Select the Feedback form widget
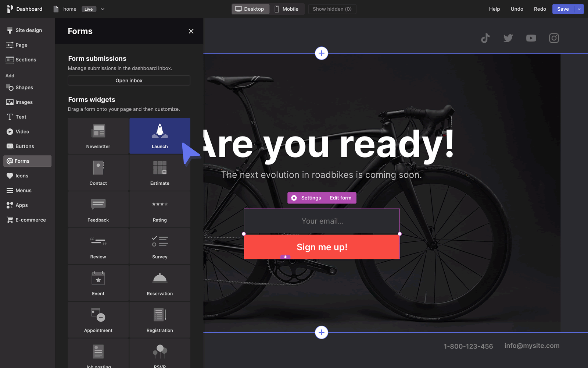588x368 pixels. (98, 209)
